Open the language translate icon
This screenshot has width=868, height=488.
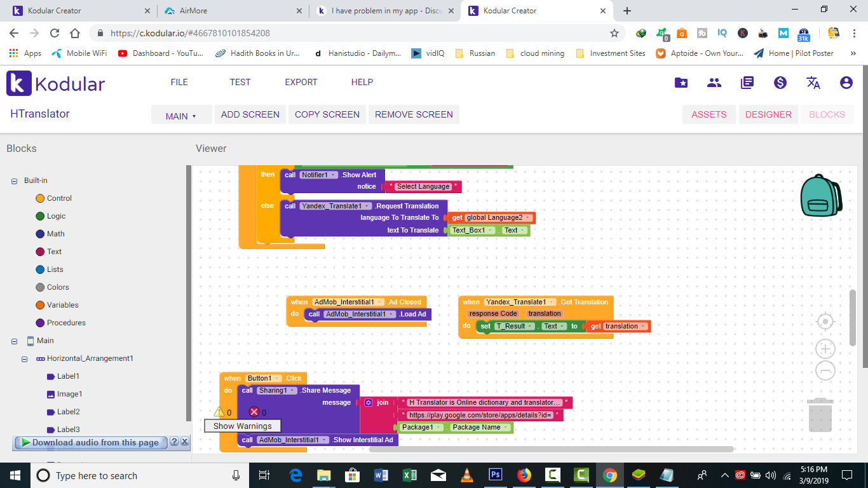tap(813, 83)
